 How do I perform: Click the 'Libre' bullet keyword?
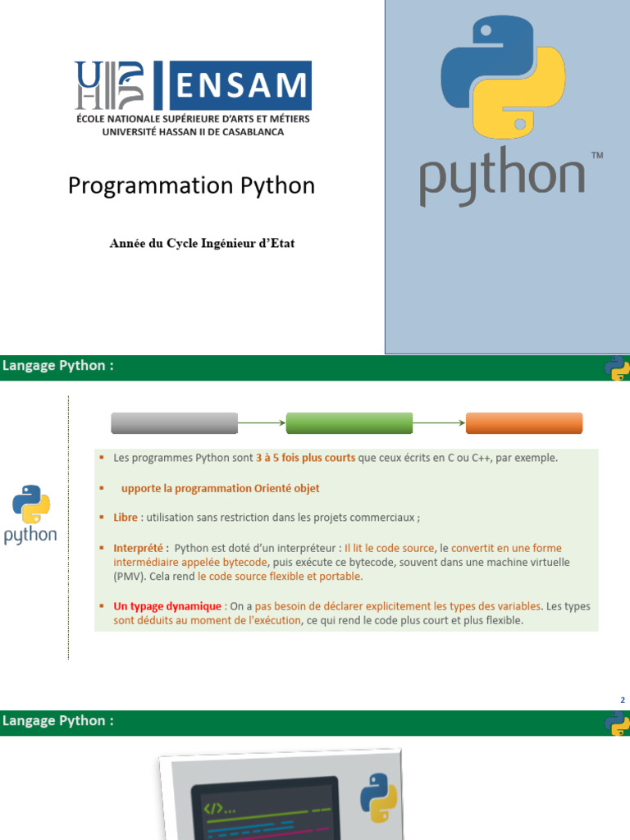(126, 518)
